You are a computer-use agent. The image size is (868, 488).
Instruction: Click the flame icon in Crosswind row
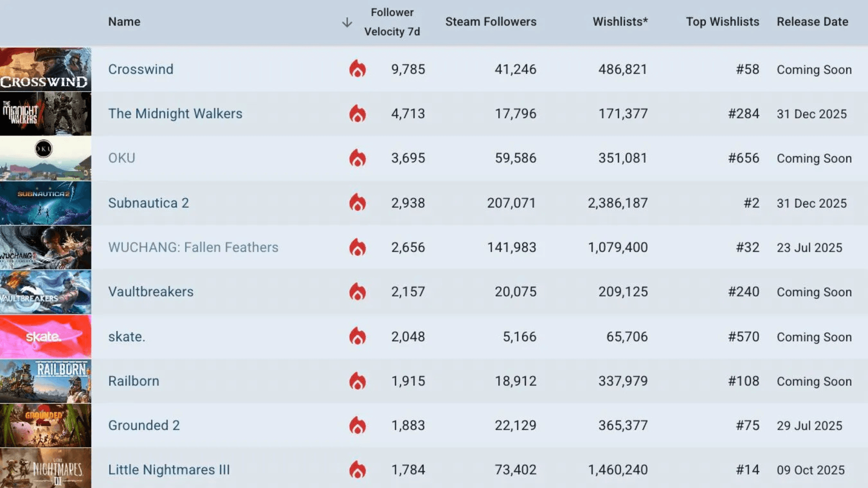357,69
